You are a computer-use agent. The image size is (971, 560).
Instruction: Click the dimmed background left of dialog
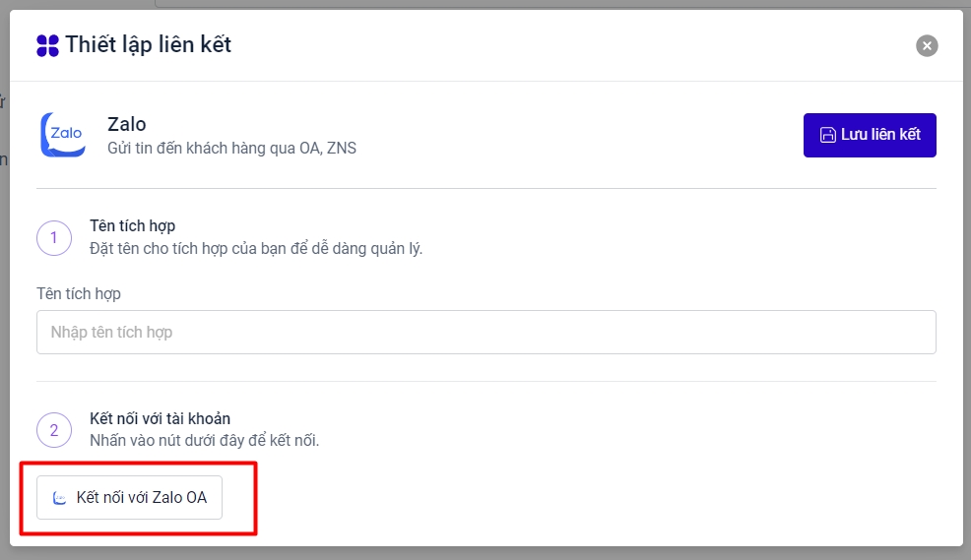point(4,295)
